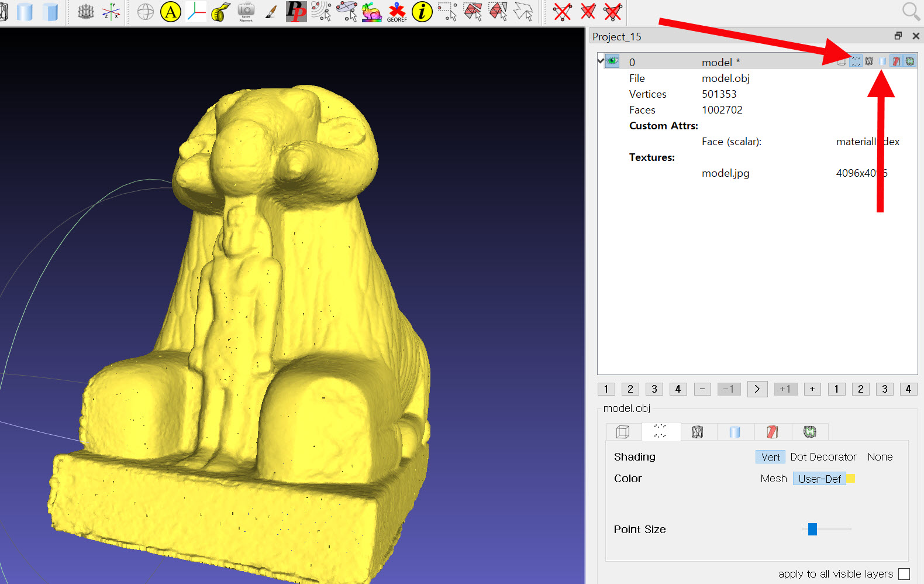Click the '4' button right of plus
The width and height of the screenshot is (924, 584).
pyautogui.click(x=908, y=389)
